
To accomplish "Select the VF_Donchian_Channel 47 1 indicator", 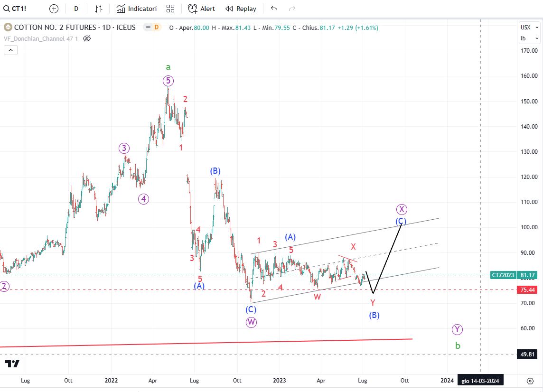I will 41,38.
